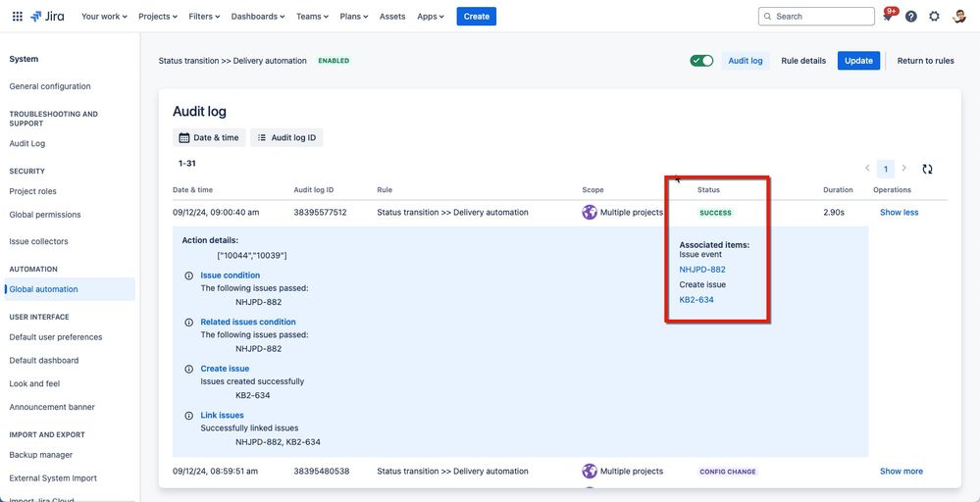Click globe icon in 08:59:51 am row
The image size is (980, 502).
(590, 471)
